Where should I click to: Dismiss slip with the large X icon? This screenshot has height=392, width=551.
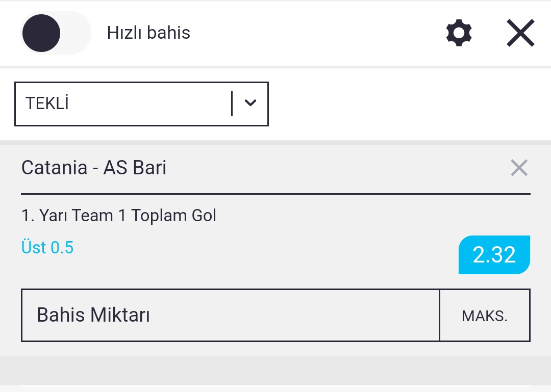(x=520, y=33)
